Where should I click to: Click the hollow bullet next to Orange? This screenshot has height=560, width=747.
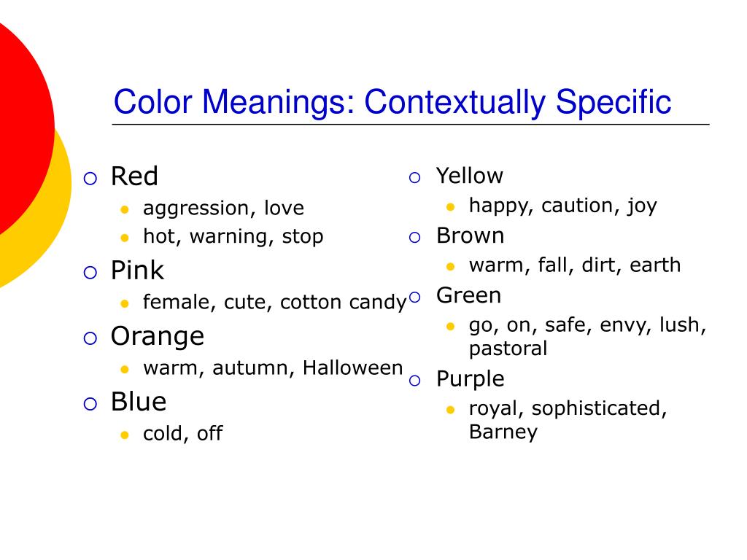pos(90,338)
